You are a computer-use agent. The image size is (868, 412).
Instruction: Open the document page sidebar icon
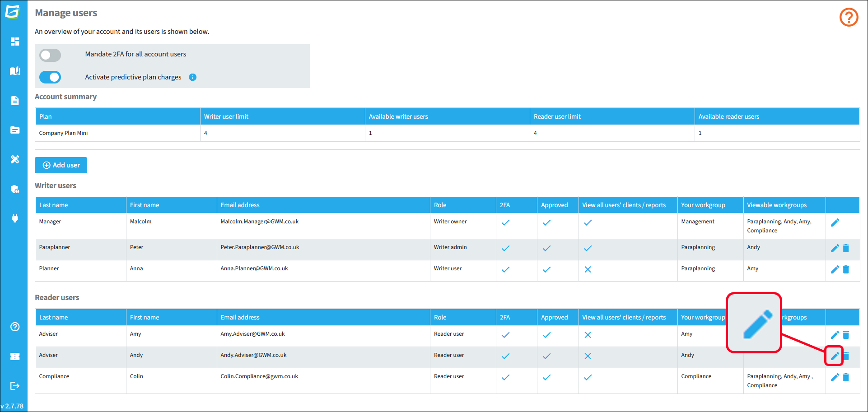(x=15, y=101)
